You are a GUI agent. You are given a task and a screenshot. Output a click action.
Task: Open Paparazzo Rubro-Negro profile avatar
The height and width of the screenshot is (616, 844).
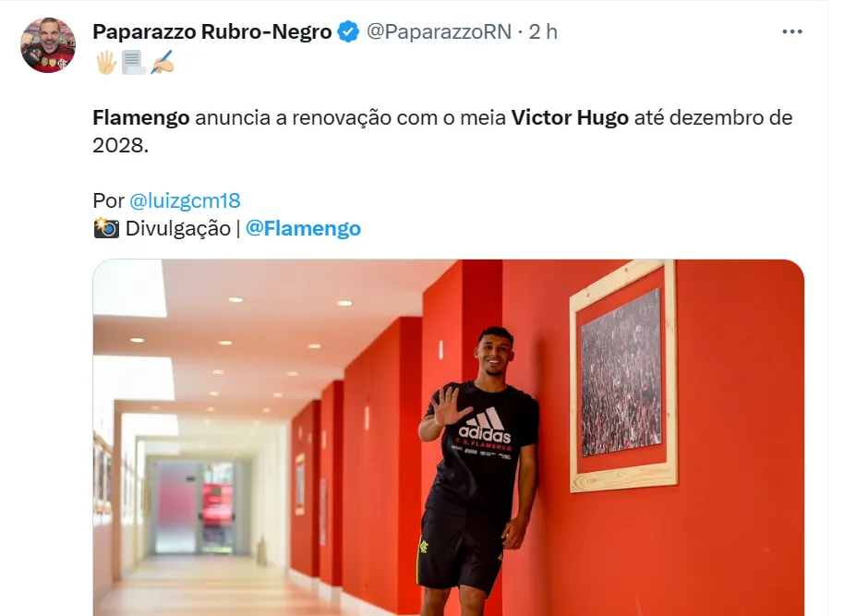coord(48,45)
